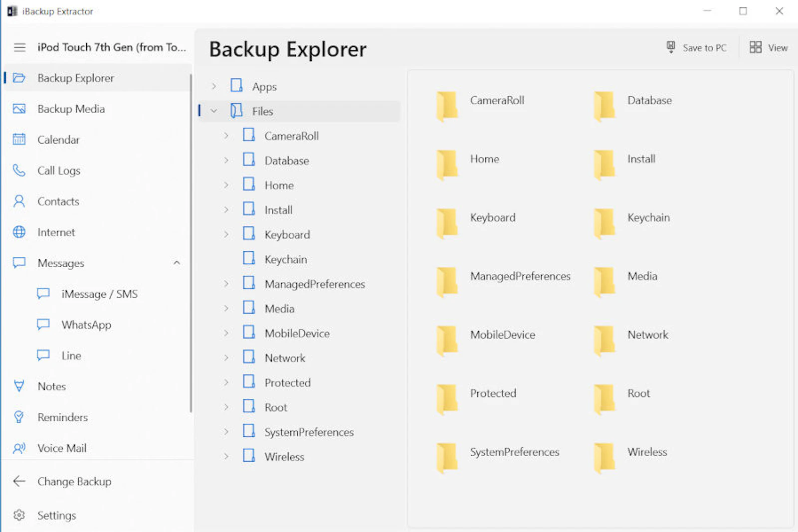This screenshot has width=798, height=532.
Task: Click the Network folder label in grid
Action: coord(648,335)
